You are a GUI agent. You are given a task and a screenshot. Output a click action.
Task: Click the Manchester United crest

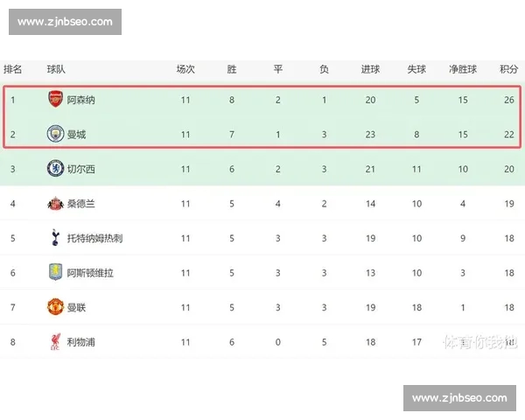pos(55,307)
